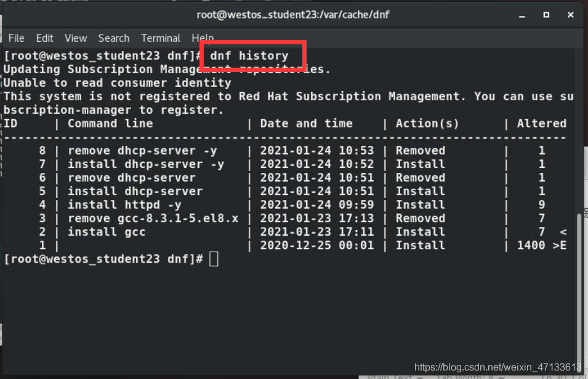
Task: Open the Edit menu
Action: [x=44, y=38]
